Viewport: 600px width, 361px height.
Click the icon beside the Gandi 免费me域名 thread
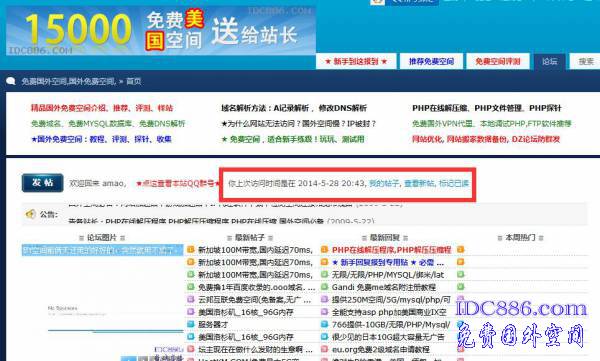[x=324, y=287]
